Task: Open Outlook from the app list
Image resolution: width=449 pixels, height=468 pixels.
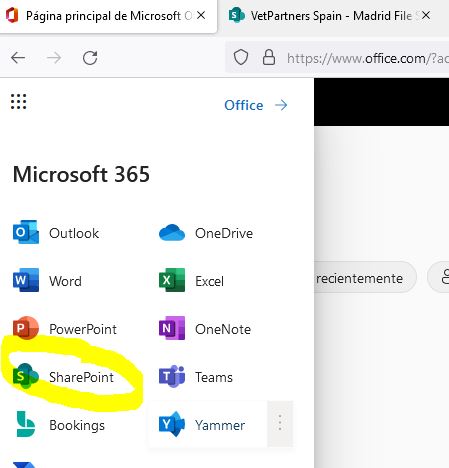Action: [x=56, y=232]
